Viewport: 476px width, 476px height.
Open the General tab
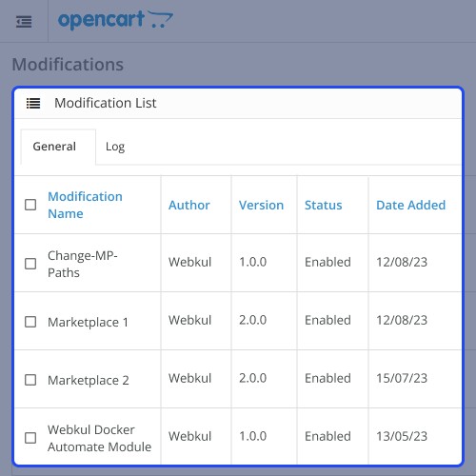pyautogui.click(x=54, y=147)
